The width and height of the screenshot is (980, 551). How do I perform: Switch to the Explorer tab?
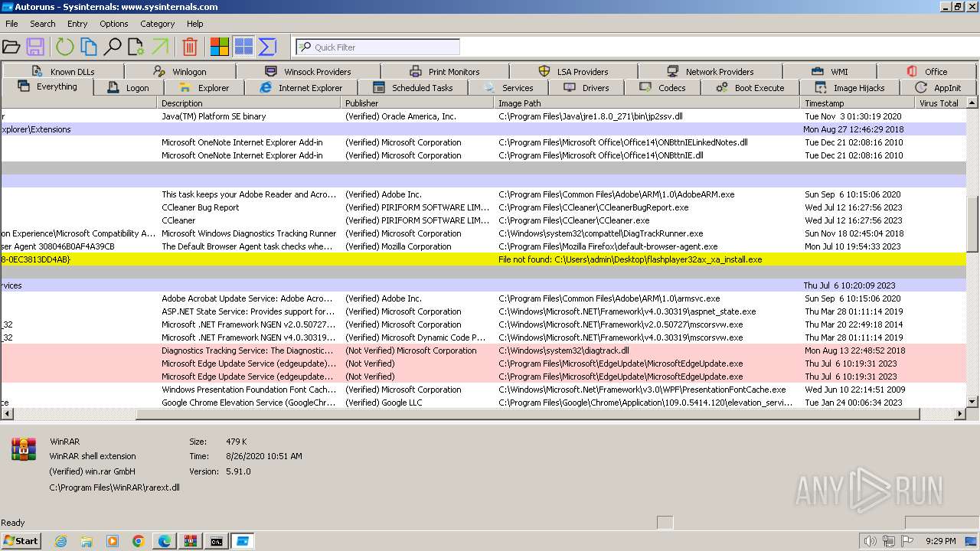pyautogui.click(x=204, y=88)
